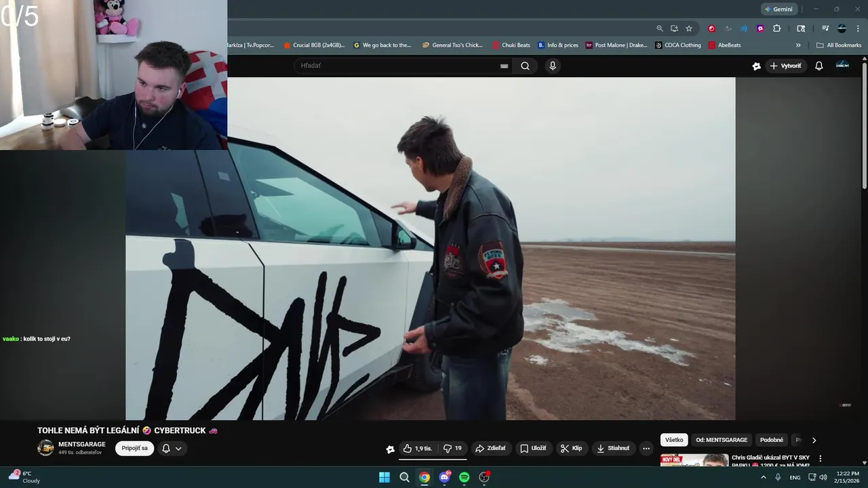The width and height of the screenshot is (868, 488).
Task: Open the Chrome profile avatar
Action: pos(842,28)
